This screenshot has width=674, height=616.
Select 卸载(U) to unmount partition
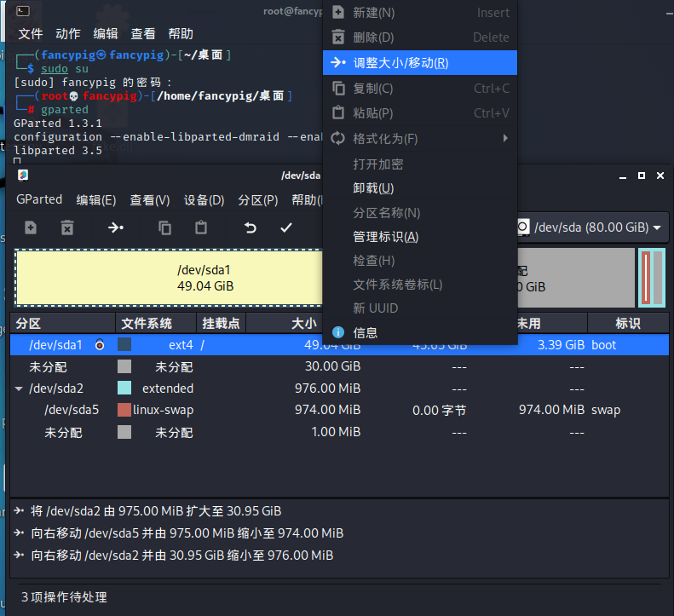point(420,187)
